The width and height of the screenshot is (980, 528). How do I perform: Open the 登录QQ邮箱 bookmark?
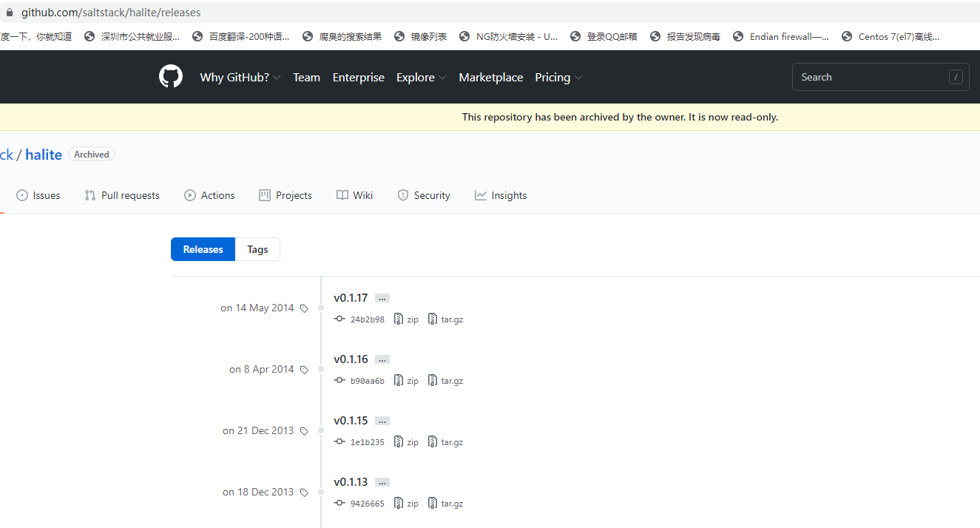(x=604, y=36)
